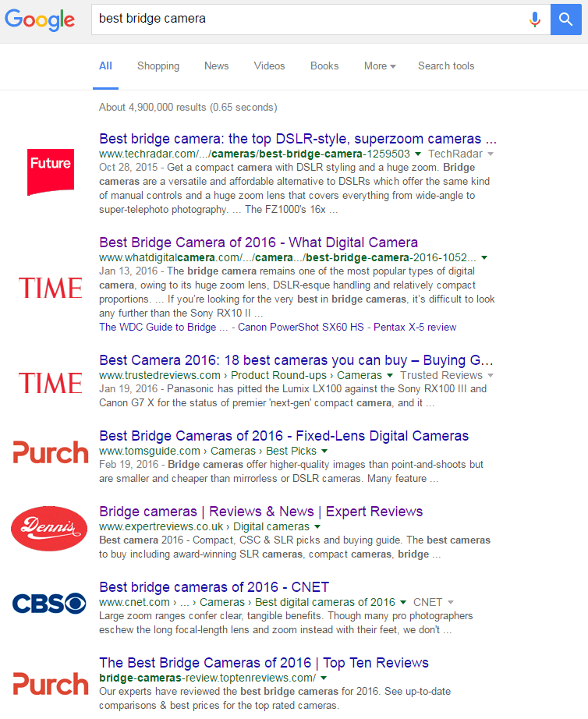This screenshot has height=719, width=588.
Task: Switch to the Videos tab
Action: (x=269, y=66)
